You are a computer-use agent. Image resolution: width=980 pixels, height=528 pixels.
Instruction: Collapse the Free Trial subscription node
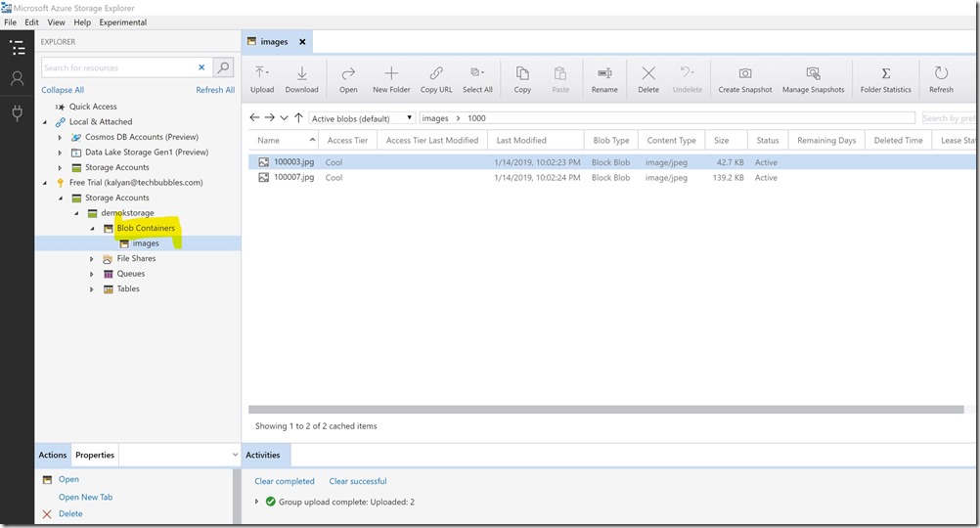(44, 183)
